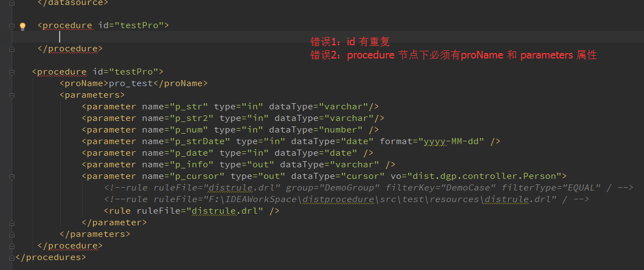Click the red 错误1 id duplicate annotation

(350, 42)
